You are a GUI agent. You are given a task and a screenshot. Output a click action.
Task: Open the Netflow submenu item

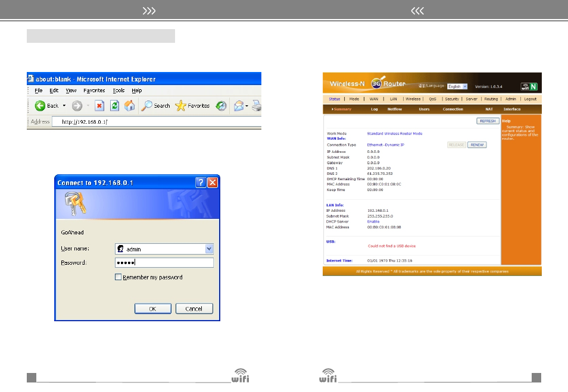(x=395, y=109)
